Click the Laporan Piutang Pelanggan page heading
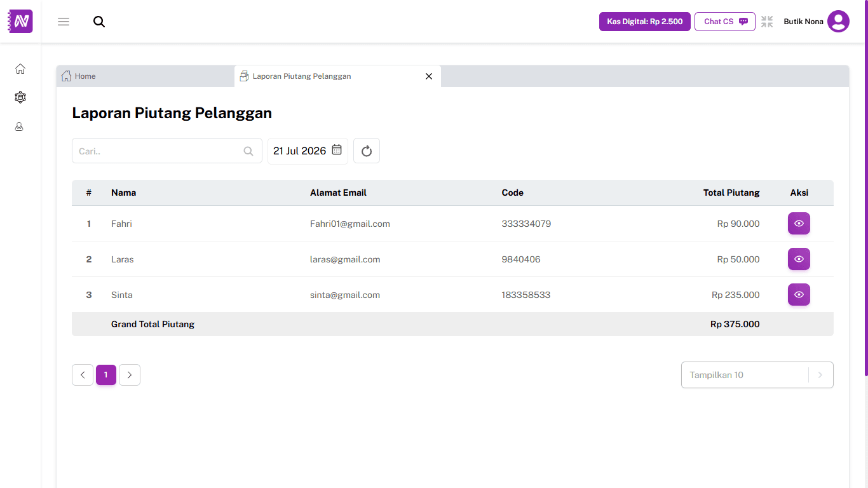868x488 pixels. [x=172, y=113]
